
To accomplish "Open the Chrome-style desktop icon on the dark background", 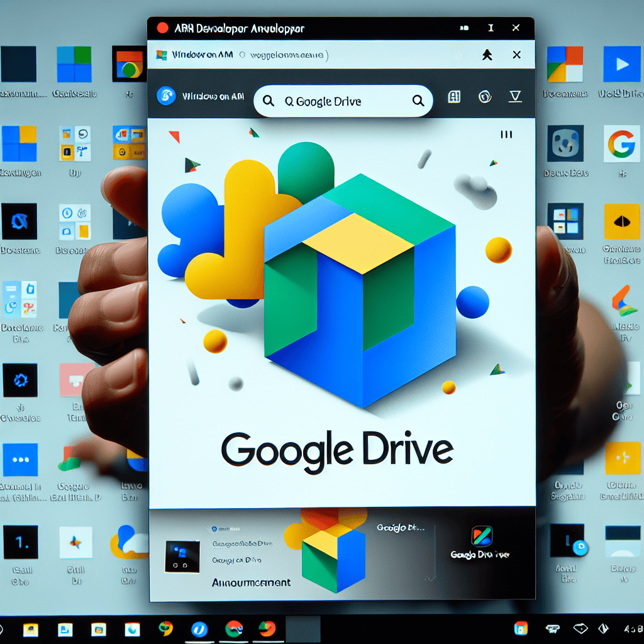I will pyautogui.click(x=130, y=64).
